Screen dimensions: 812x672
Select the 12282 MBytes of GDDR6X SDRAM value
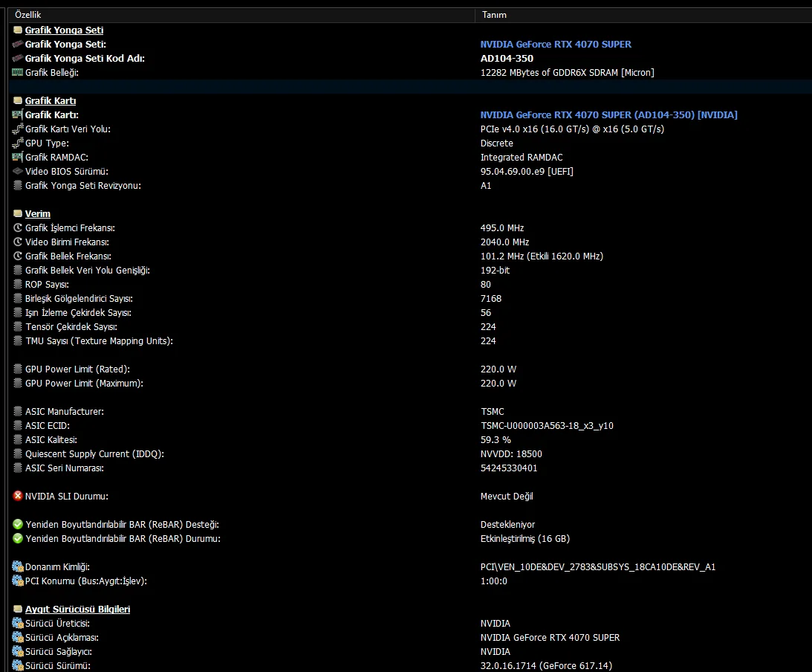(567, 73)
